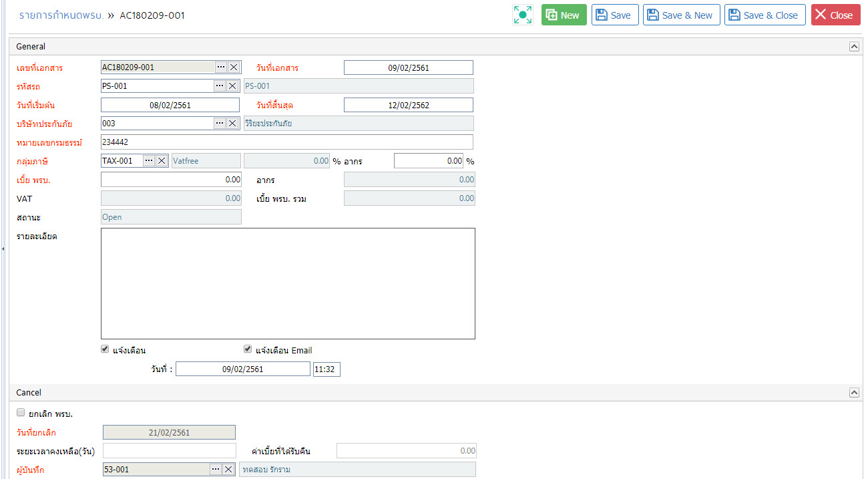Open lookup for document number AC180209-001
This screenshot has width=868, height=479.
tap(220, 67)
